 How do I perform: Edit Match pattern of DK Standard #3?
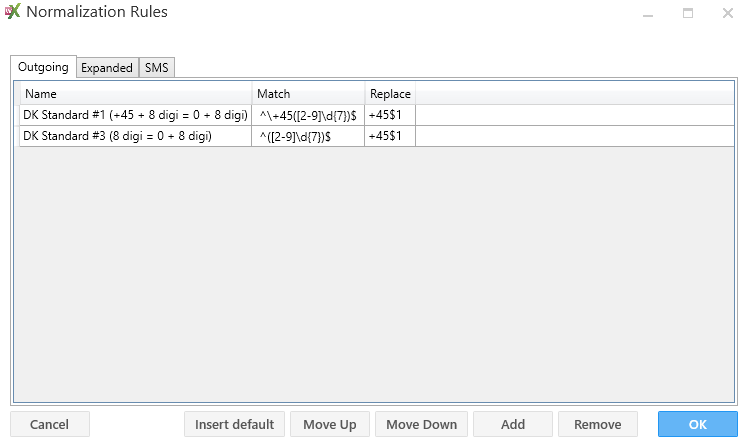[308, 136]
